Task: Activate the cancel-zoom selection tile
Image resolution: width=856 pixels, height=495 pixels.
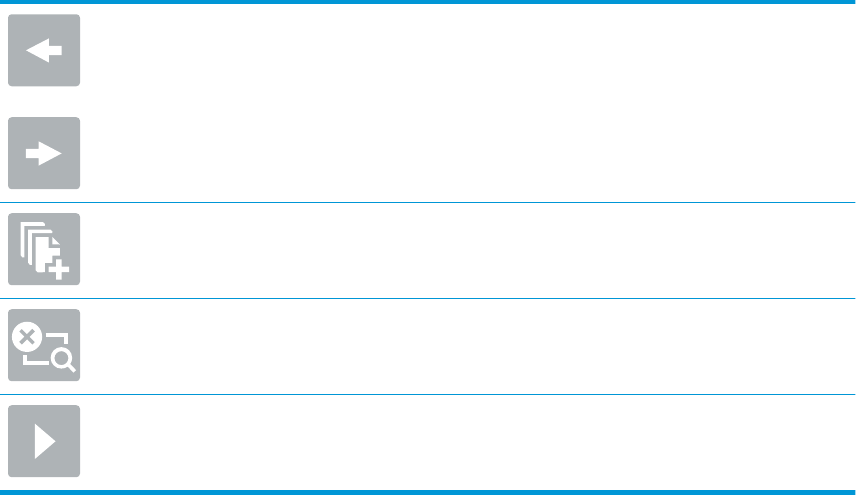Action: coord(44,345)
